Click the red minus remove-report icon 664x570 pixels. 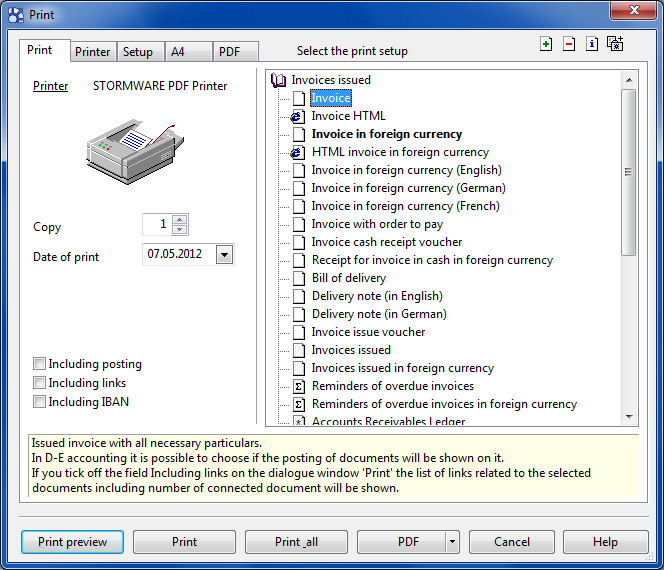coord(569,44)
